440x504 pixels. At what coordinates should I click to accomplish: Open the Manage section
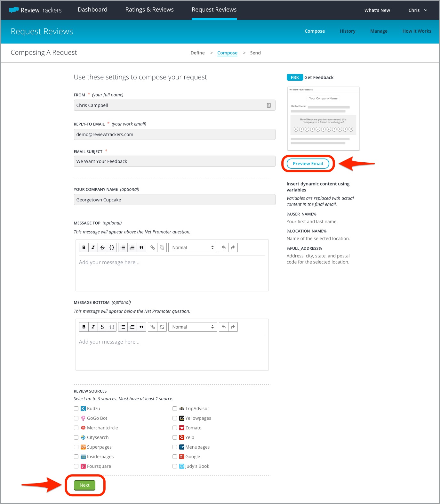coord(379,31)
